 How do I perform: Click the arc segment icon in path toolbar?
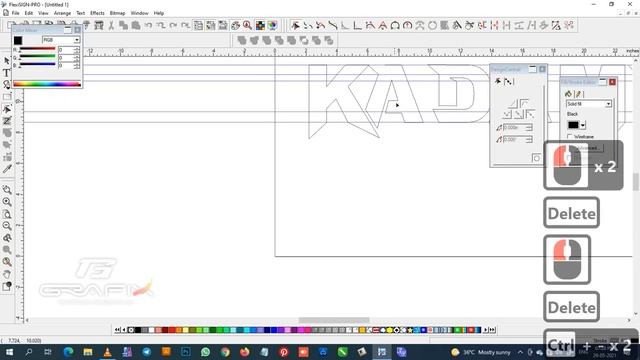point(395,26)
